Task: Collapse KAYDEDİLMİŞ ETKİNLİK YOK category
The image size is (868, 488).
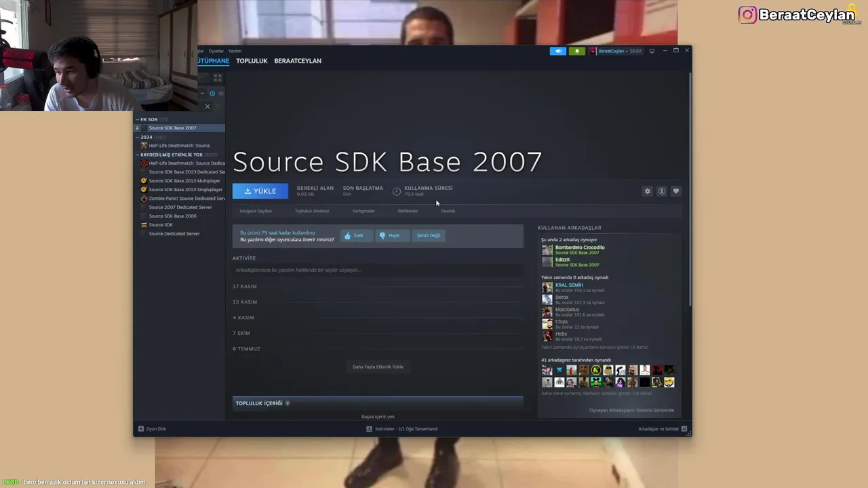Action: click(x=137, y=155)
